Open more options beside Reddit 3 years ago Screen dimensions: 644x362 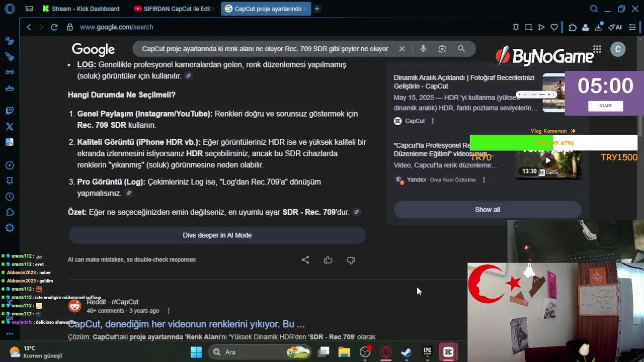click(x=169, y=311)
